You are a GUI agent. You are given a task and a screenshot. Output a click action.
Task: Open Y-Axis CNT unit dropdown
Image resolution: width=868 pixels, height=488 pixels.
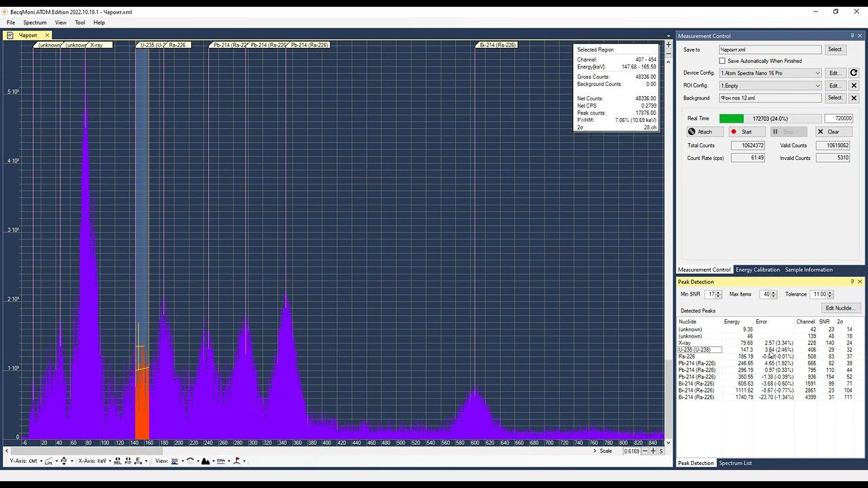41,462
